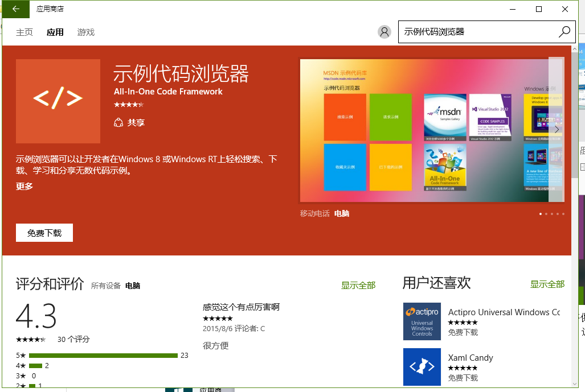Click the 免费下载 button
585x392 pixels.
pos(44,233)
